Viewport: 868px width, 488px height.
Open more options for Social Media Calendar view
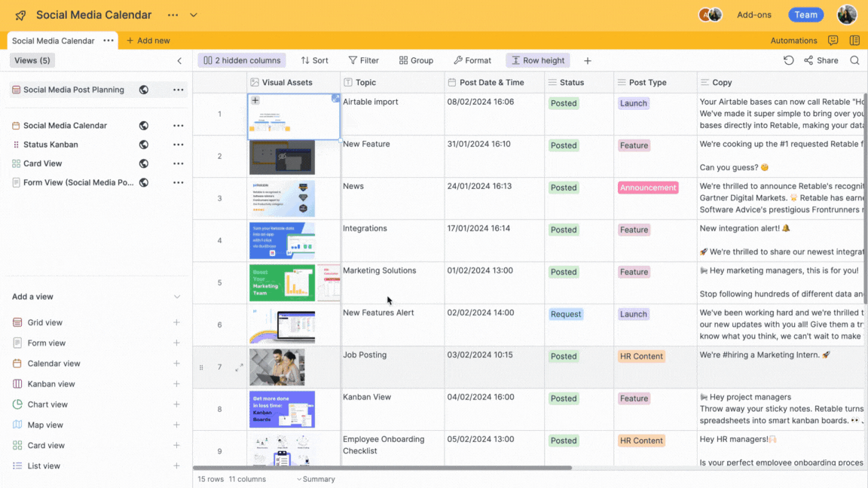coord(179,126)
